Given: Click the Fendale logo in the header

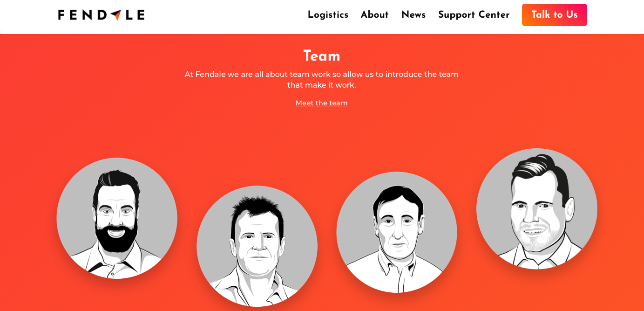Looking at the screenshot, I should [101, 15].
